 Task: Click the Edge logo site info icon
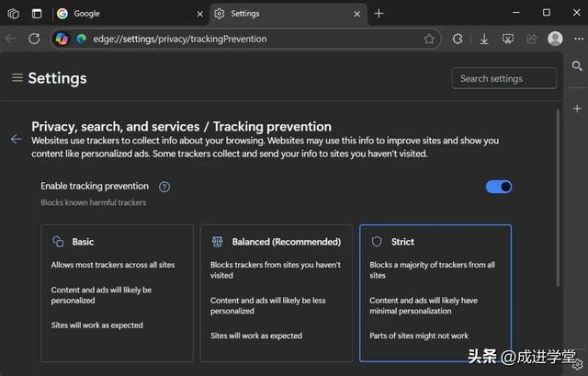[x=82, y=39]
